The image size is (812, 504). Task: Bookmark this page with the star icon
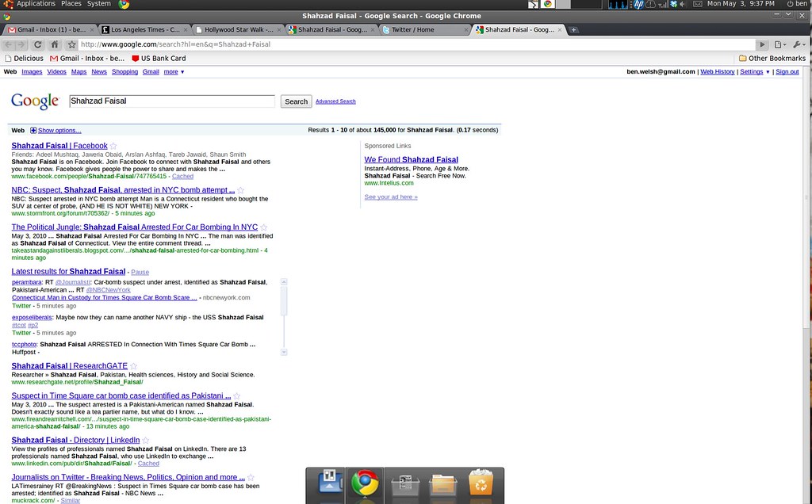(x=71, y=44)
